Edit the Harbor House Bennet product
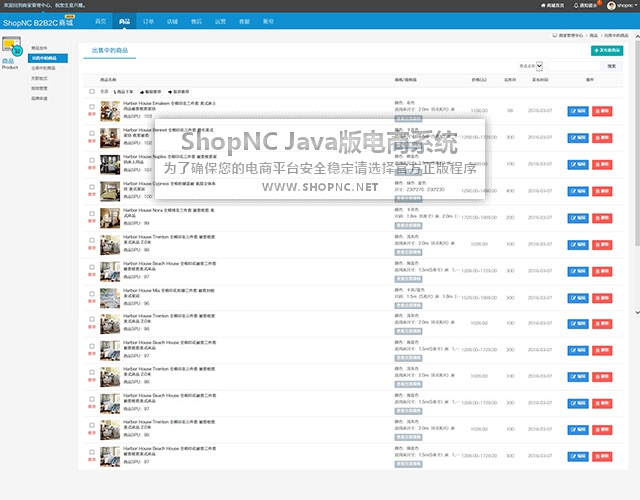 click(x=578, y=138)
